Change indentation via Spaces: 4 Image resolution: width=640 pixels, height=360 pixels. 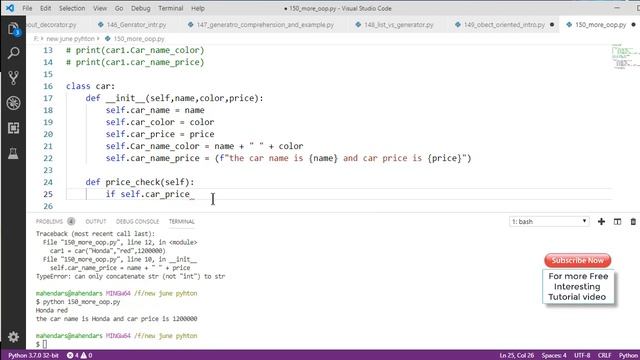(x=554, y=355)
